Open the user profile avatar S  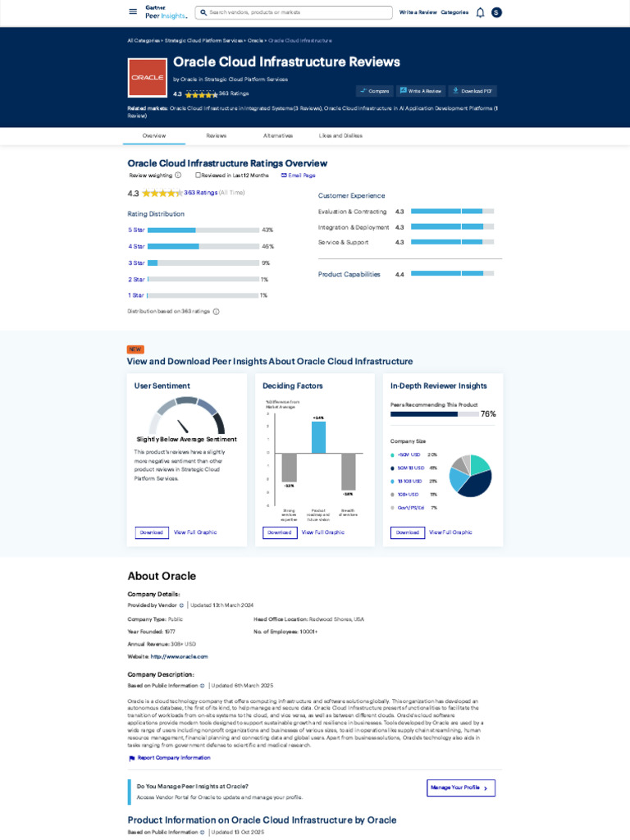496,12
